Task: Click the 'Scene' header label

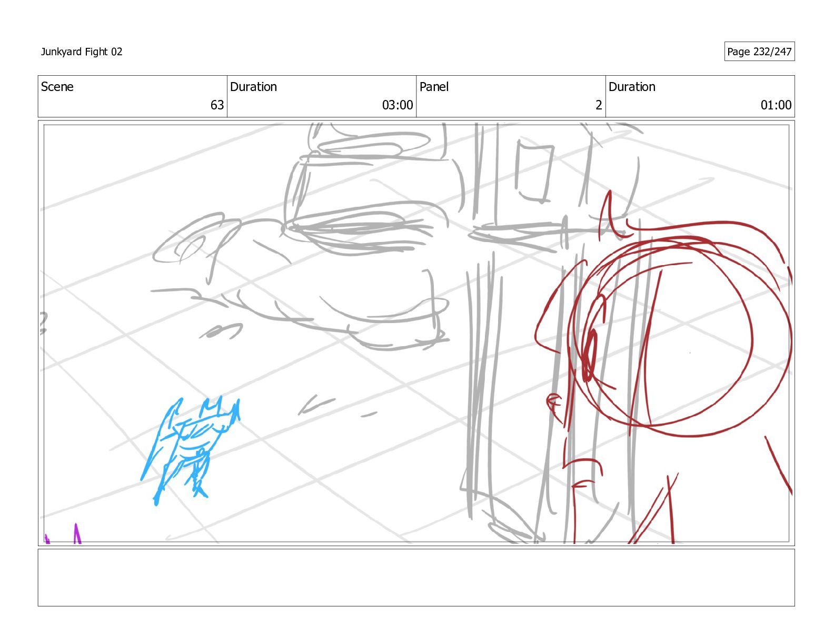Action: click(57, 87)
